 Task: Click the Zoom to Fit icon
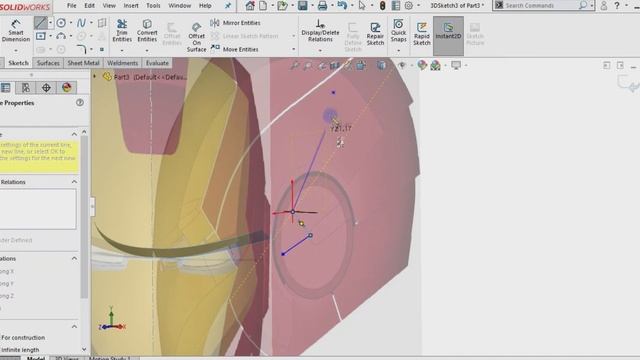pyautogui.click(x=294, y=65)
